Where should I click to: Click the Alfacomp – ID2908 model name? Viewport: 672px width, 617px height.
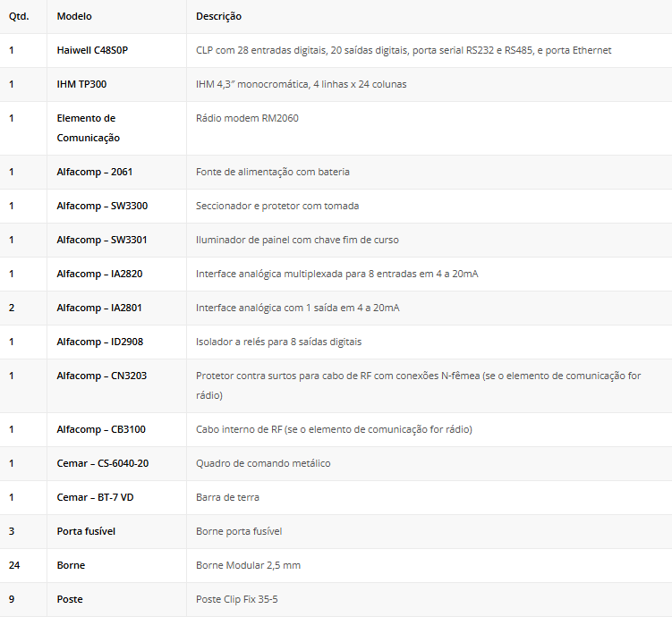[100, 342]
